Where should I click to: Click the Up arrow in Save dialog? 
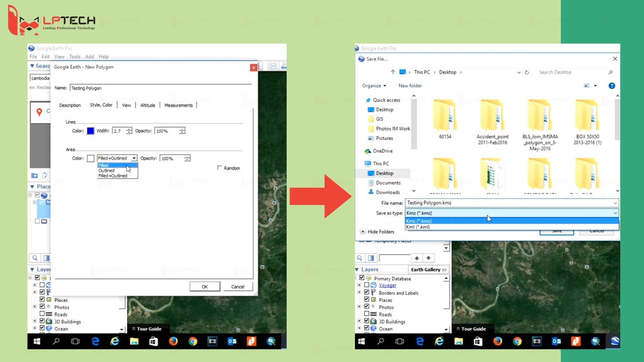point(393,72)
